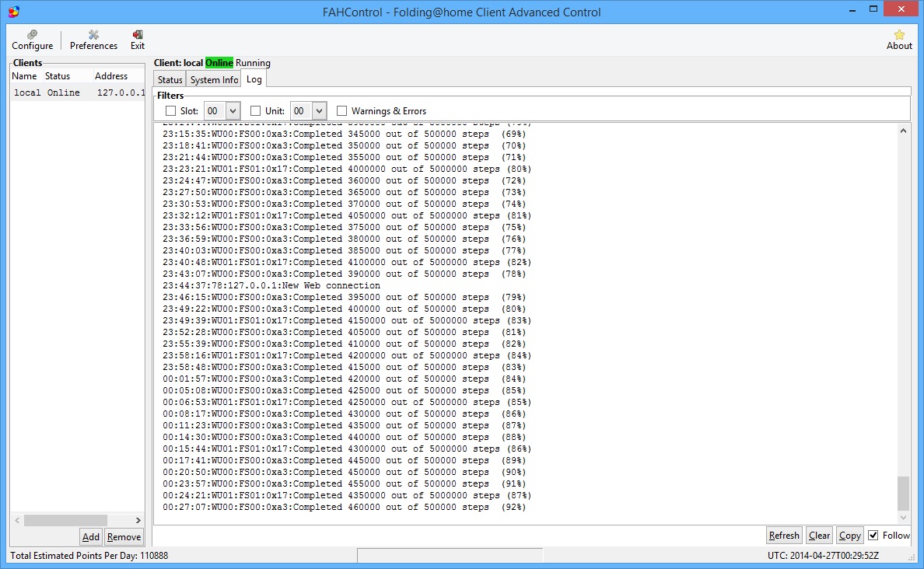Click the Exit toolbar icon
The width and height of the screenshot is (924, 569).
click(138, 40)
